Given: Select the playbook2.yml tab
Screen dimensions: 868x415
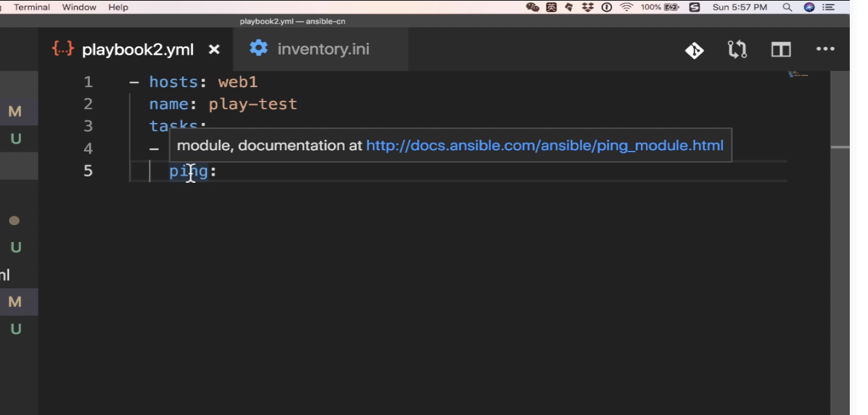Looking at the screenshot, I should point(137,49).
